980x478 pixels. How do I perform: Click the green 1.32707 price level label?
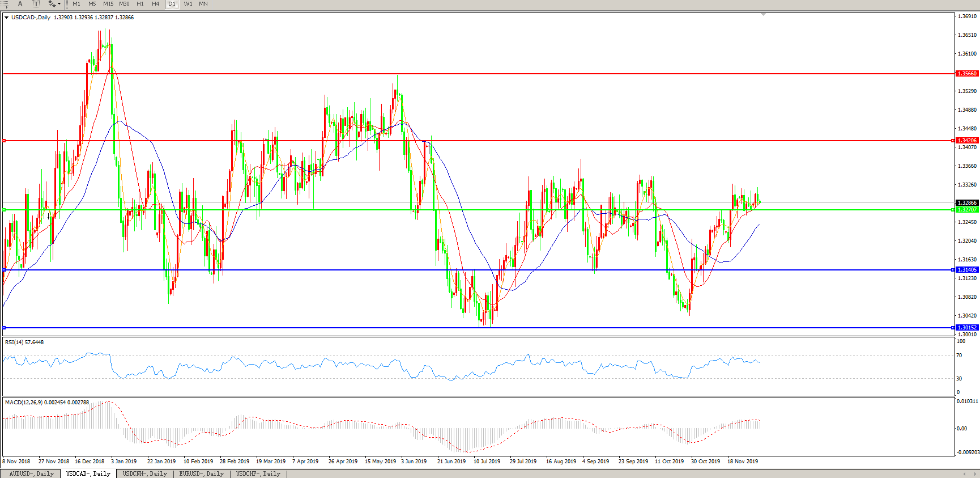click(x=967, y=210)
